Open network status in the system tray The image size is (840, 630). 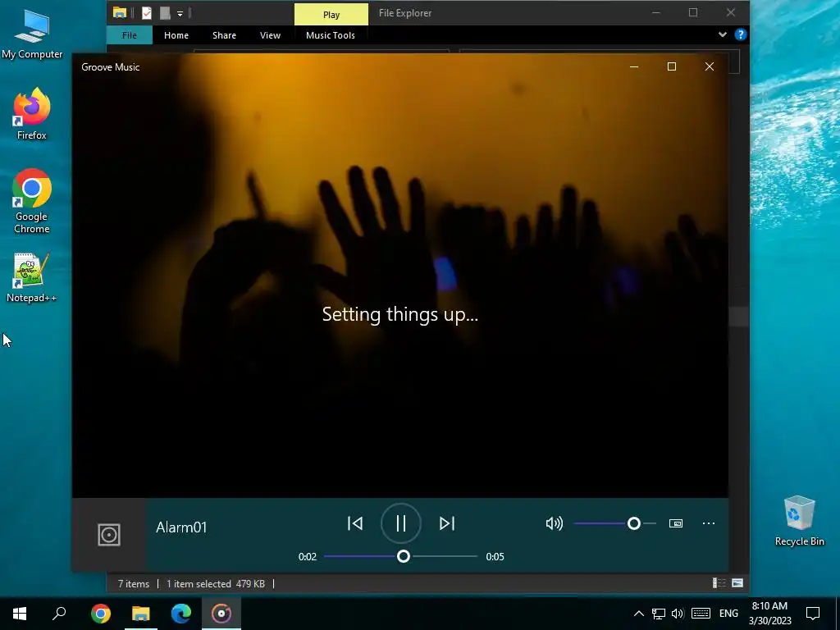coord(659,614)
